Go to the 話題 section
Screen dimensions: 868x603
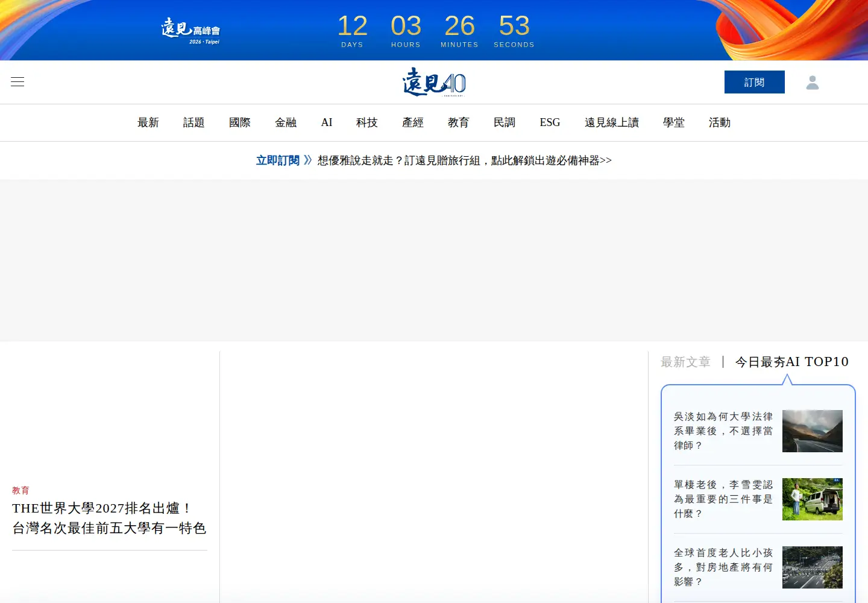tap(194, 122)
